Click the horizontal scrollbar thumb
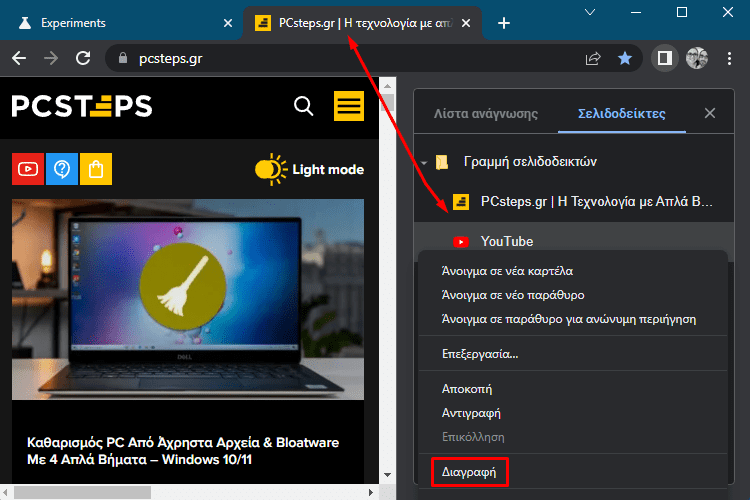Viewport: 750px width, 500px height. click(82, 492)
